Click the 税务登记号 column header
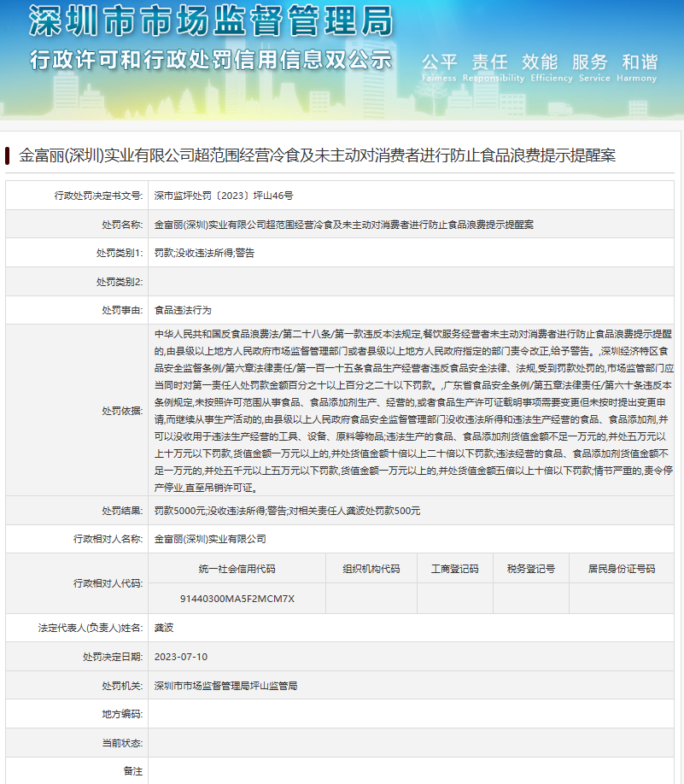Screen dimensions: 684x784 531,569
